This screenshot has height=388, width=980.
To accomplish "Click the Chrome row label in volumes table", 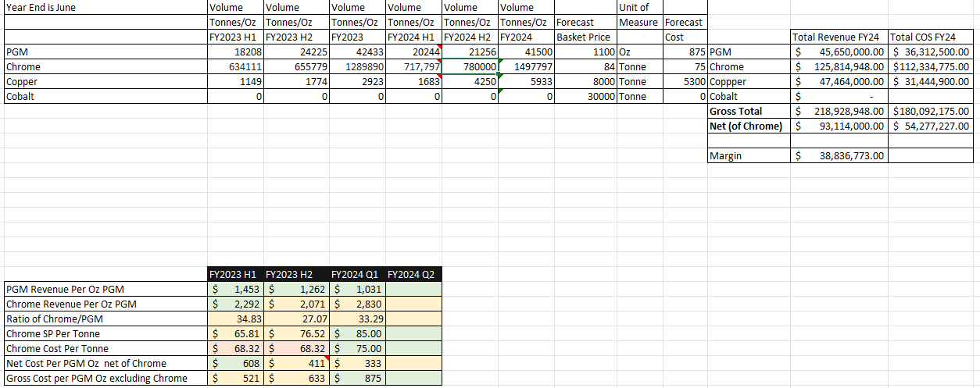I will [x=106, y=67].
